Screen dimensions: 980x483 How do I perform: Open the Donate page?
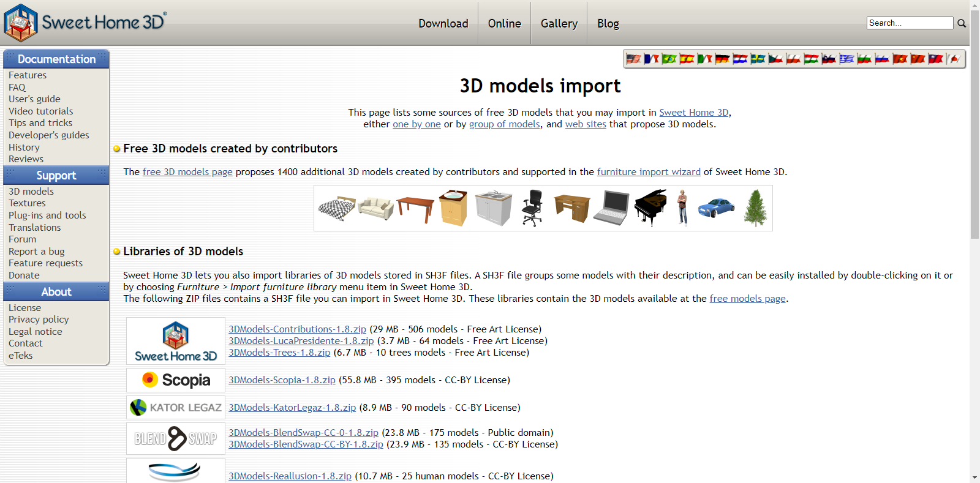(24, 275)
